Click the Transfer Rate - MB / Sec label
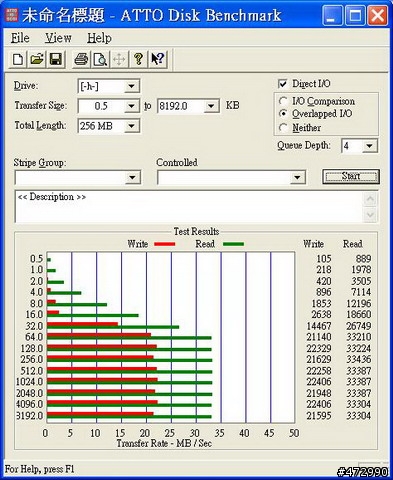This screenshot has height=480, width=393. tap(164, 444)
